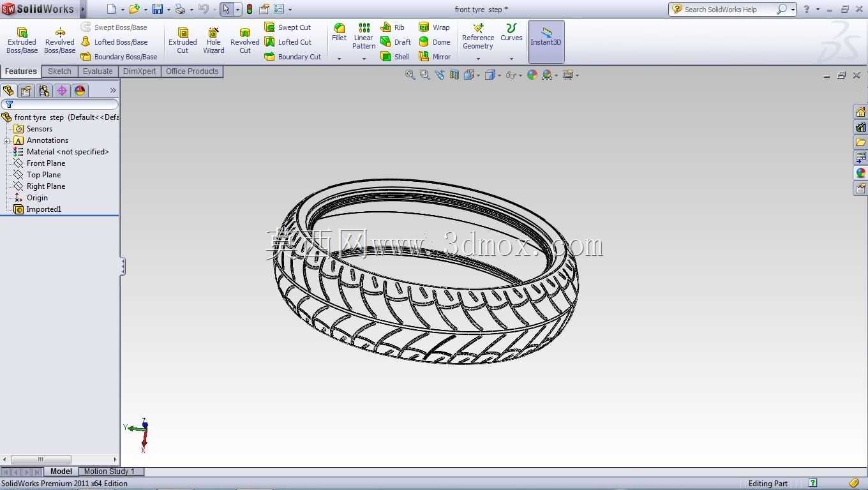Click the Save icon
868x490 pixels.
(157, 9)
